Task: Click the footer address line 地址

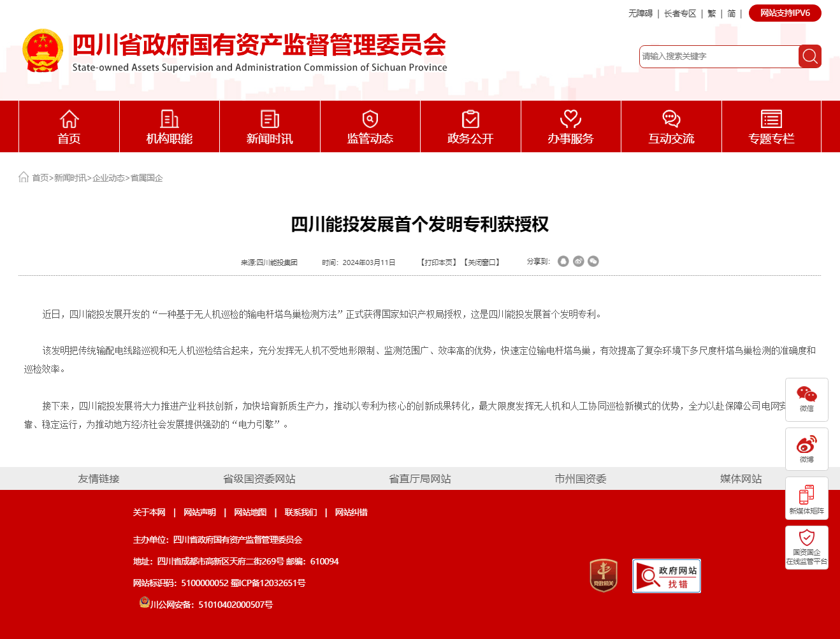Action: (236, 561)
